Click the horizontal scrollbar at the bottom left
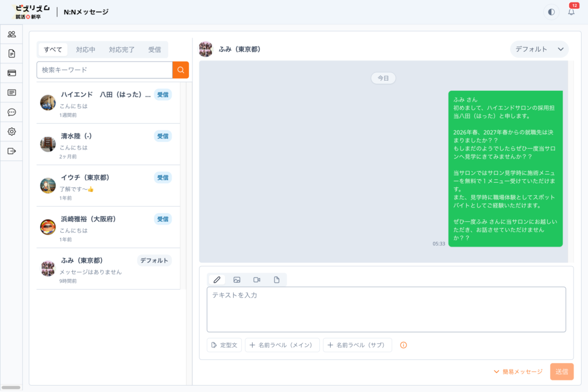Image resolution: width=588 pixels, height=392 pixels. [11, 387]
